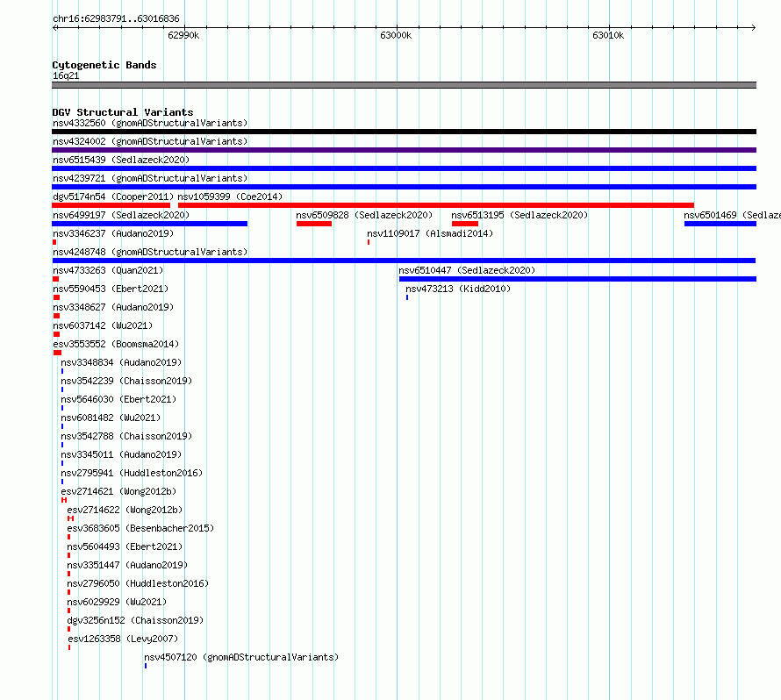Viewport: 781px width, 700px height.
Task: Open nsv5604493 Ebert2021 label
Action: 125,546
